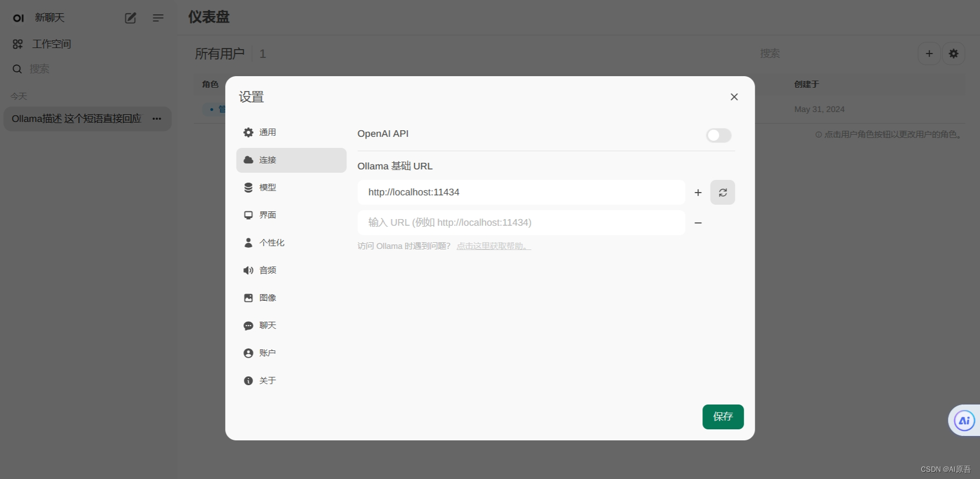Open the 个性化 personalization tab
The height and width of the screenshot is (479, 980).
click(x=291, y=243)
